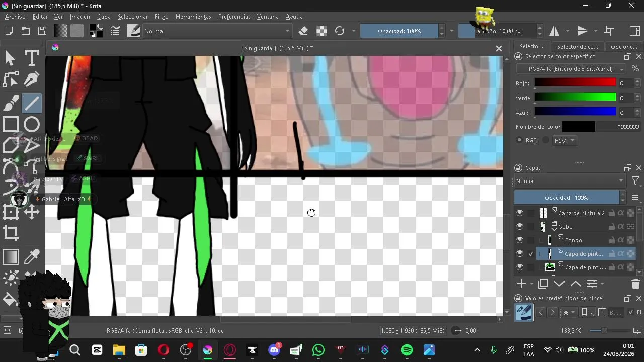Viewport: 644px width, 362px height.
Task: Open the Filtro menu
Action: 162,17
